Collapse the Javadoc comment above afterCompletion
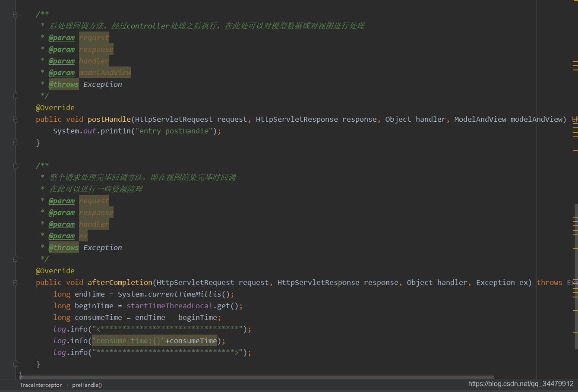Screen dimensions: 578x392 pyautogui.click(x=16, y=166)
